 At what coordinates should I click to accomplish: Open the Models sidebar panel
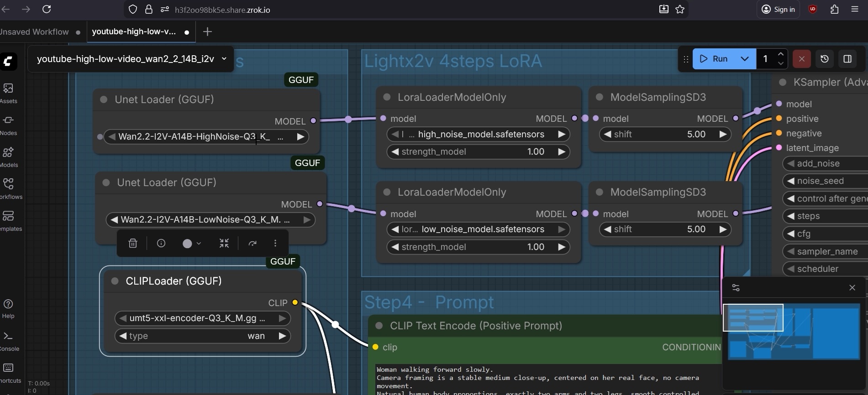click(8, 157)
